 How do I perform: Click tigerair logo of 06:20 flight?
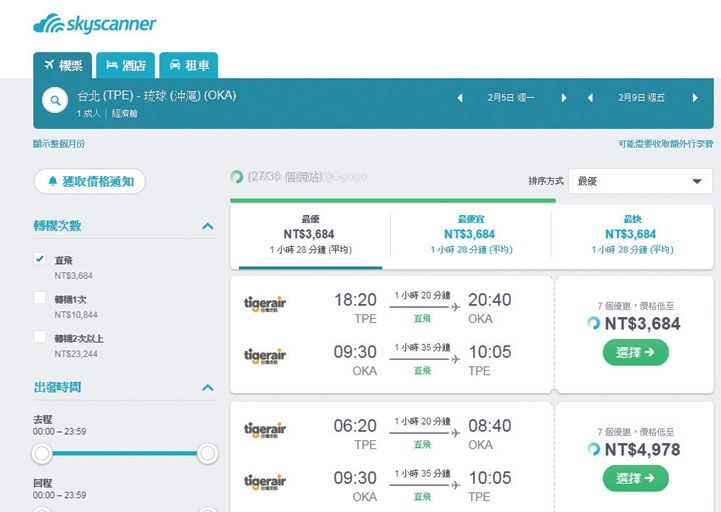point(265,430)
